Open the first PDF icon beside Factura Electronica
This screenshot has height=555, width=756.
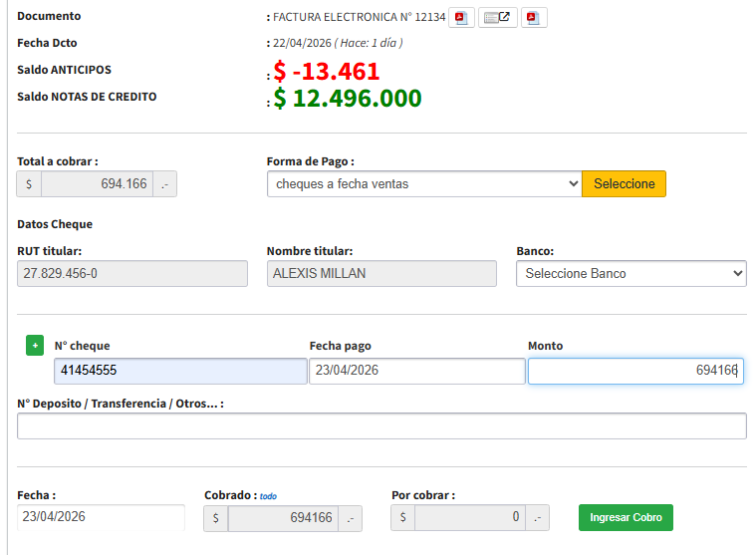(x=460, y=17)
